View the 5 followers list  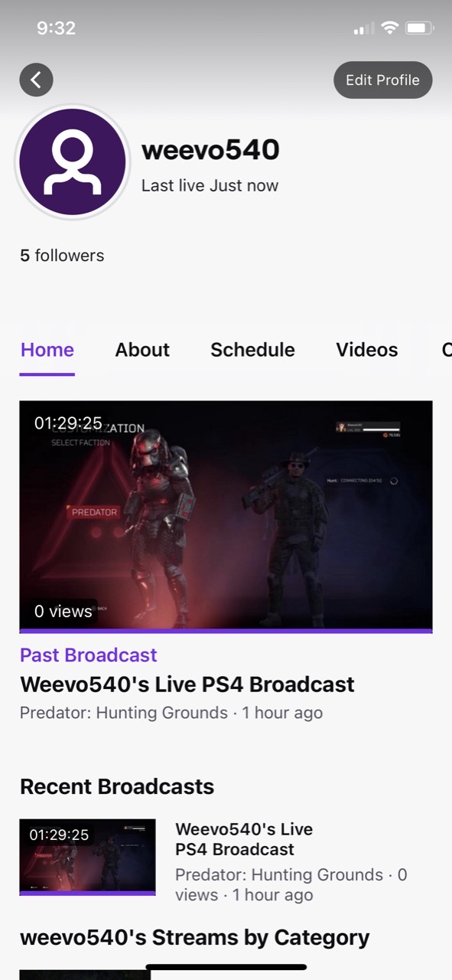click(62, 256)
